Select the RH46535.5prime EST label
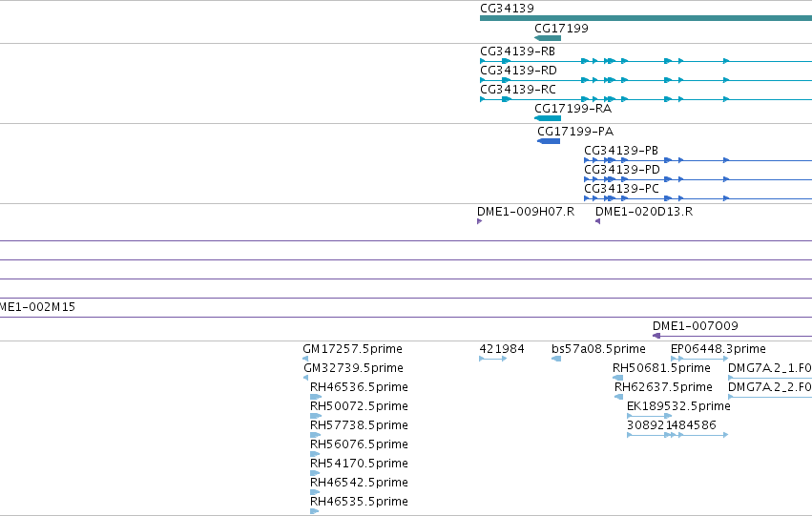This screenshot has height=516, width=812. pyautogui.click(x=359, y=502)
